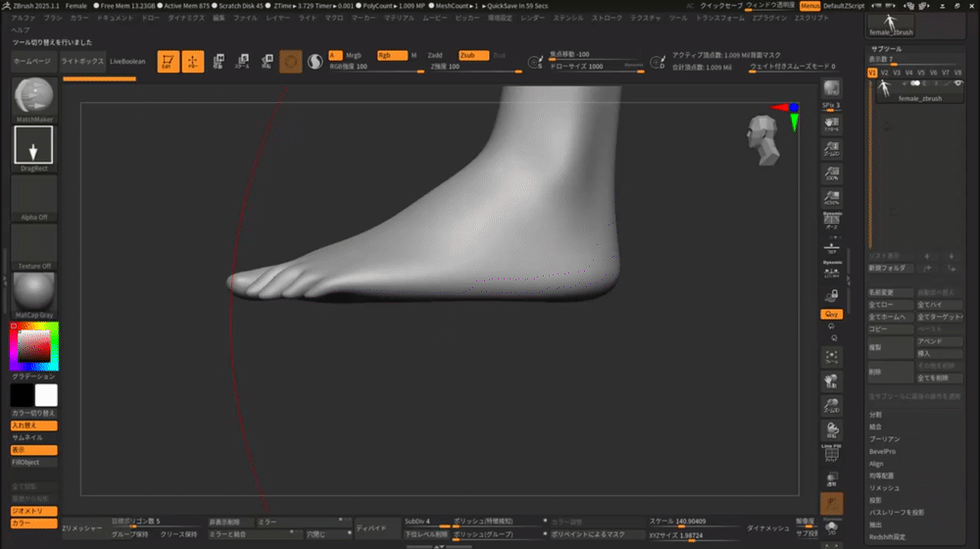Open the DragRect stroke selector

(x=33, y=149)
